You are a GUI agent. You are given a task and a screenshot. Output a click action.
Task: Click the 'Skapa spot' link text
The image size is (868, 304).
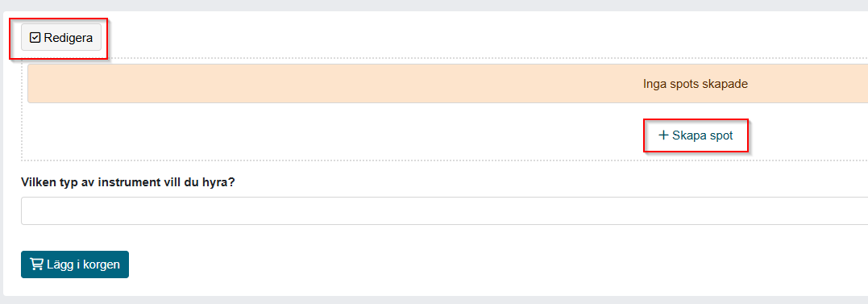703,135
